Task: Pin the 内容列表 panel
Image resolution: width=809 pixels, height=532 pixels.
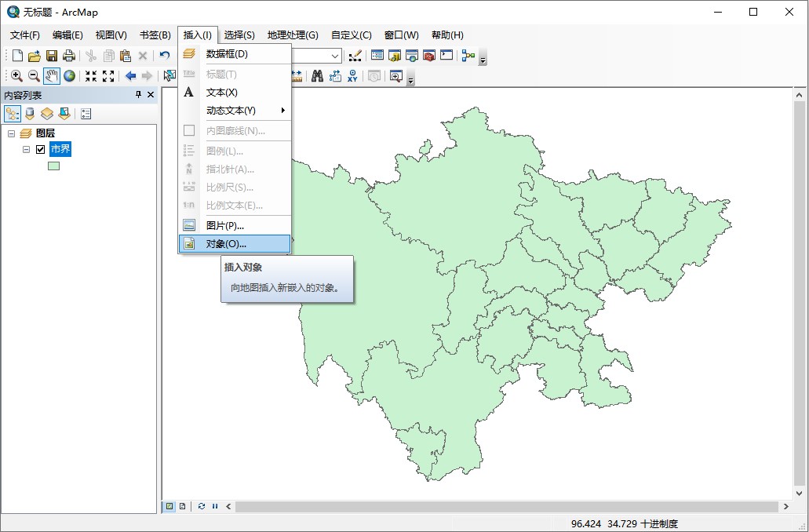Action: coord(138,95)
